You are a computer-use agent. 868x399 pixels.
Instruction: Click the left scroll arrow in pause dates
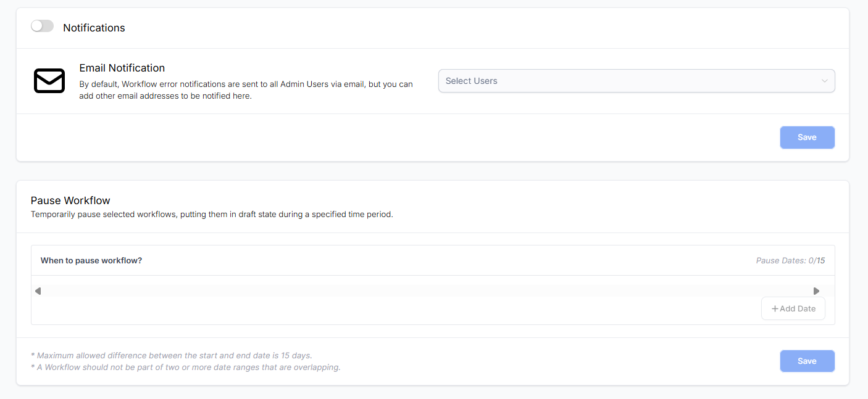tap(38, 291)
